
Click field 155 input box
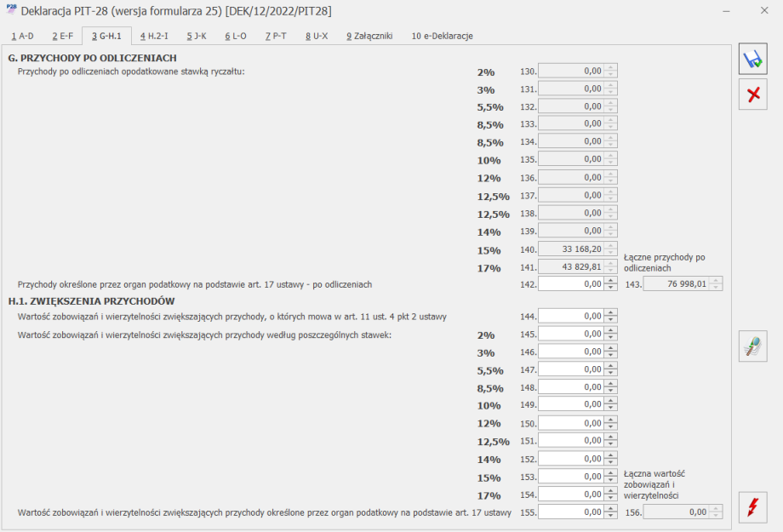571,512
